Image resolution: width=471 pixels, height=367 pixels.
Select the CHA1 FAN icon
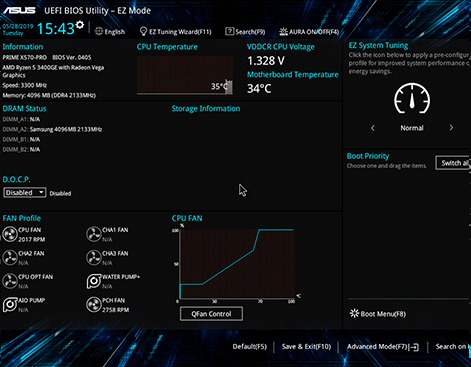tap(94, 234)
